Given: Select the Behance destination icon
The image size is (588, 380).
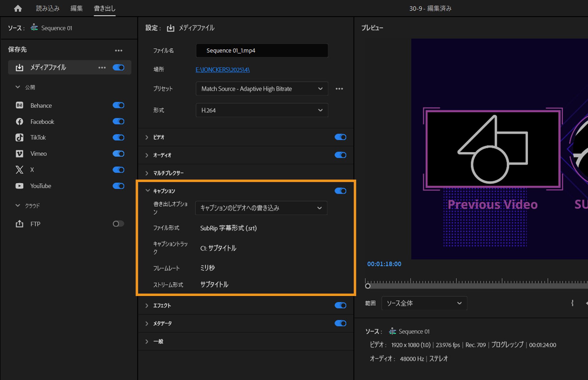Looking at the screenshot, I should click(19, 105).
